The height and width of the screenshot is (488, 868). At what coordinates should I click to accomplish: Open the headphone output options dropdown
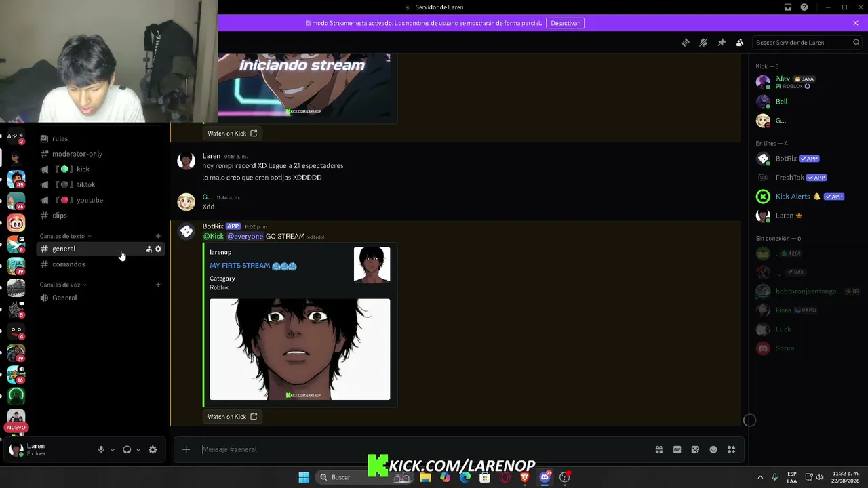[138, 449]
